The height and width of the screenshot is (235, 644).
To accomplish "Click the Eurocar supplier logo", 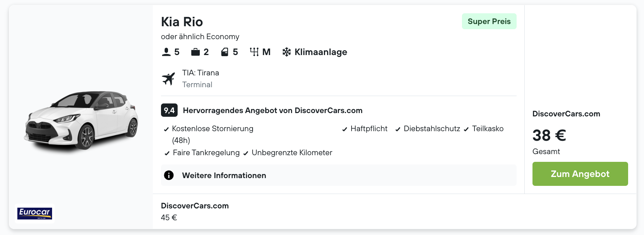I will tap(35, 213).
